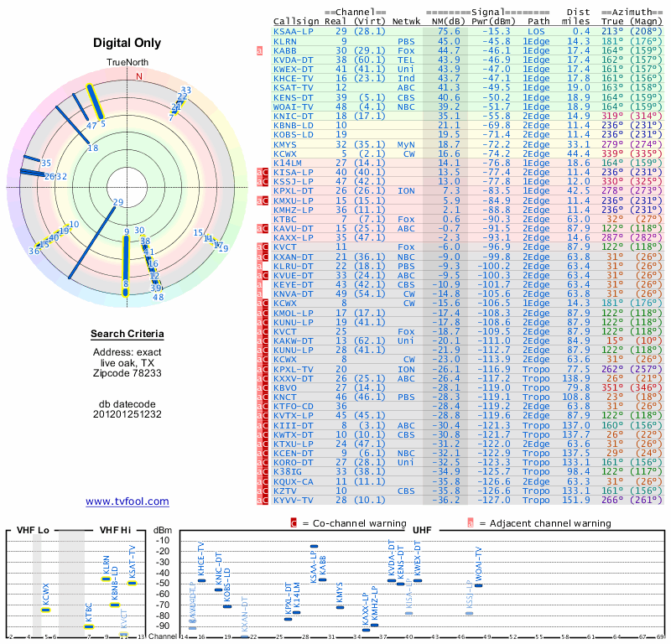The image size is (671, 644).
Task: Click the 'Pwr(dBm)' column header
Action: point(493,22)
